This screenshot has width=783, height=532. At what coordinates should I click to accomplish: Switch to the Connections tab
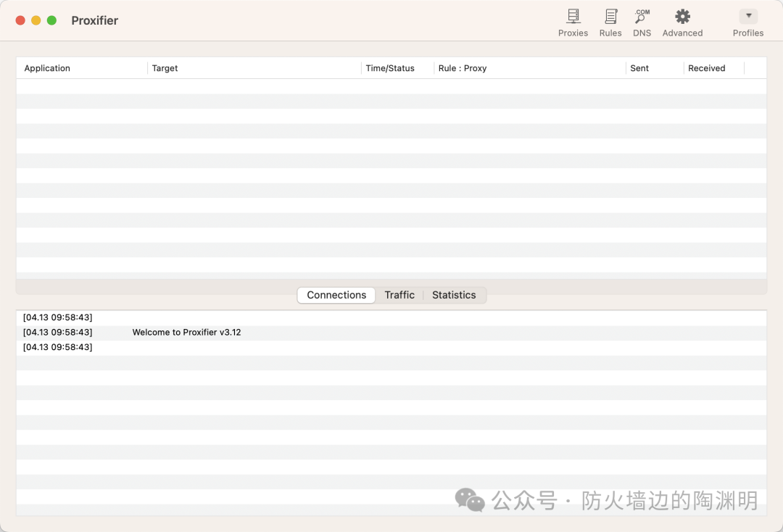point(336,295)
